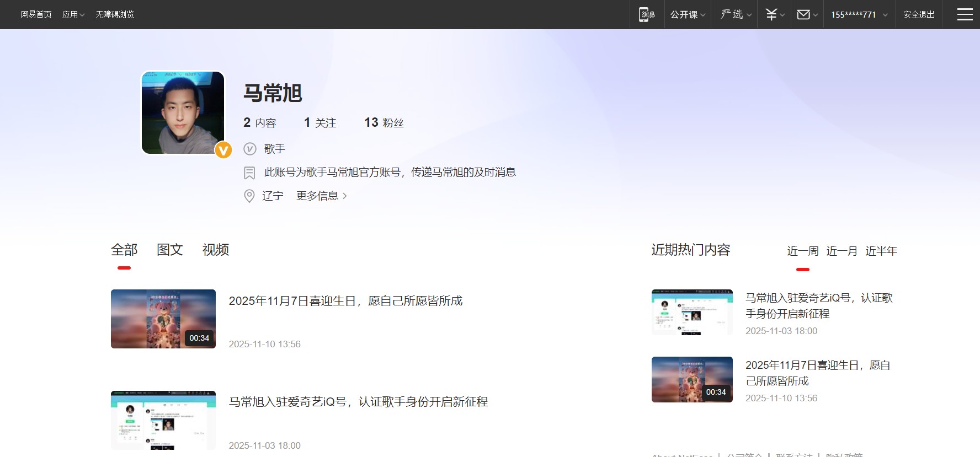Click the bio note icon before the description
This screenshot has width=980, height=457.
pos(249,173)
